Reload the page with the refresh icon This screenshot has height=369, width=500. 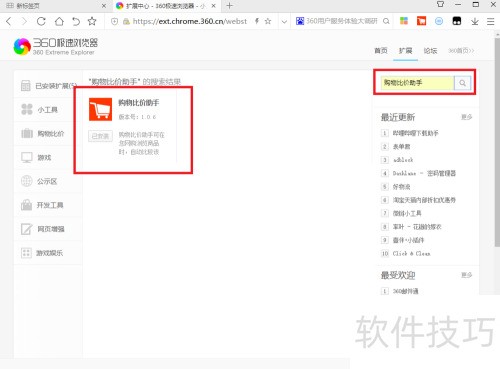point(41,21)
